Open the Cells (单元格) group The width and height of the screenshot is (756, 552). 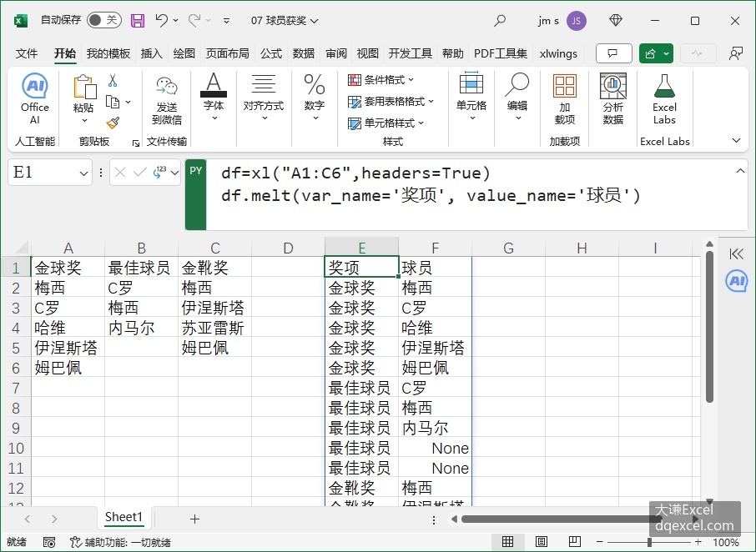471,97
